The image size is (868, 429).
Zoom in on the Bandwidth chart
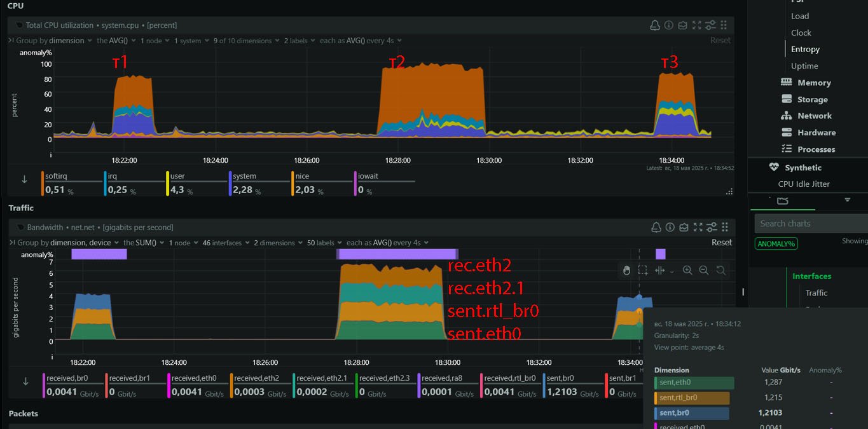[x=687, y=270]
